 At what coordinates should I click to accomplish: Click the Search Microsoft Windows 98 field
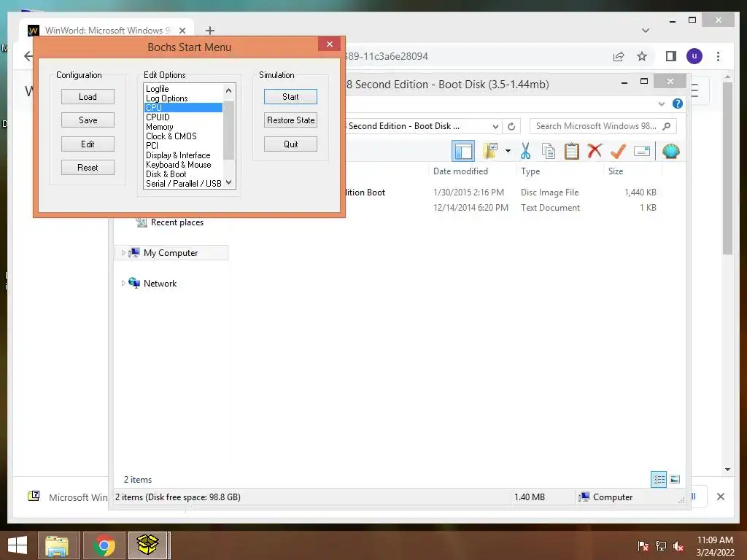pos(603,126)
